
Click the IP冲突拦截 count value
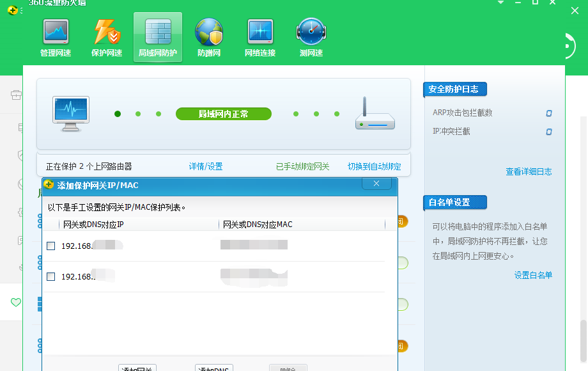pyautogui.click(x=548, y=132)
